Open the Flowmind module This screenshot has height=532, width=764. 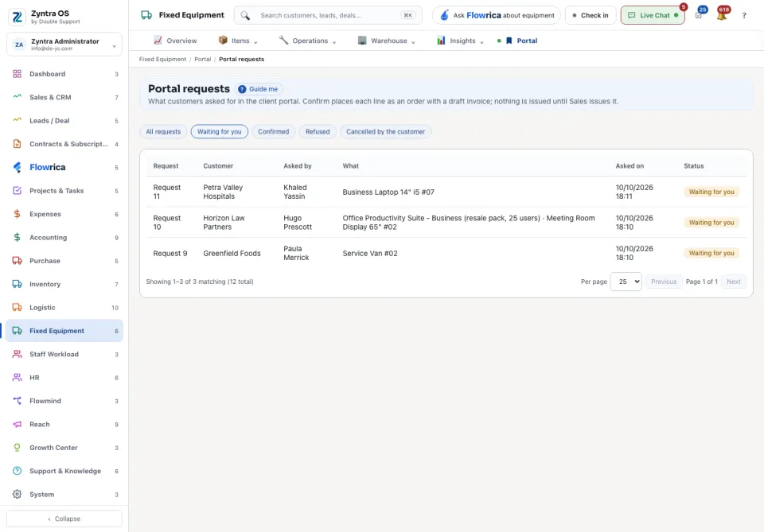point(64,401)
